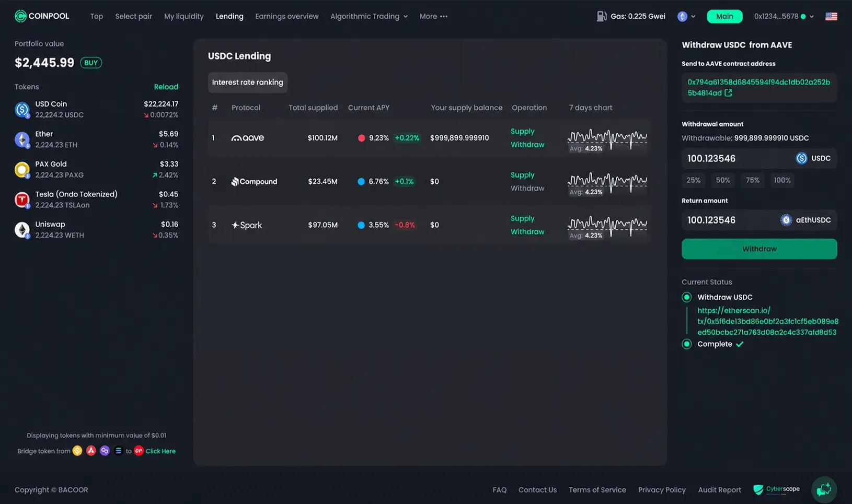The image size is (852, 504).
Task: Navigate to My liquidity
Action: [x=184, y=16]
